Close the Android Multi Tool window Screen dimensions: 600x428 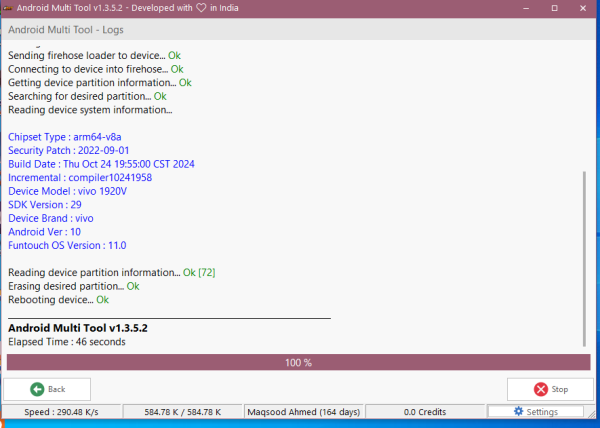(x=583, y=8)
